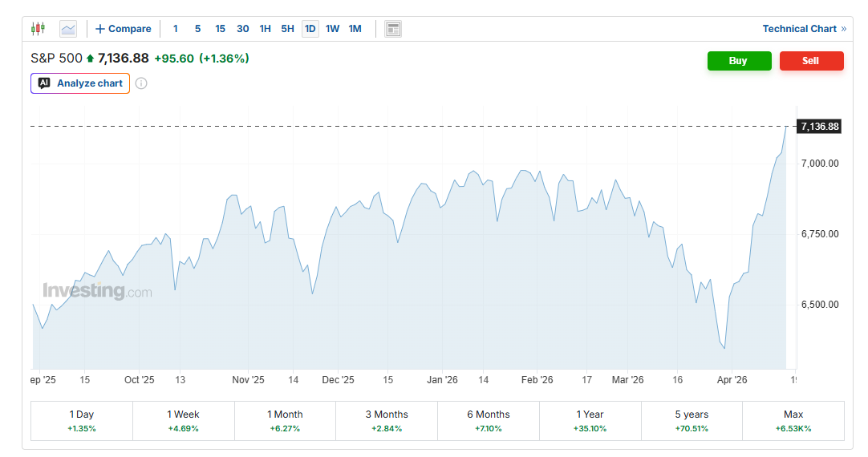Select the 1W interval
Screen dimensions: 868x457
(x=332, y=29)
